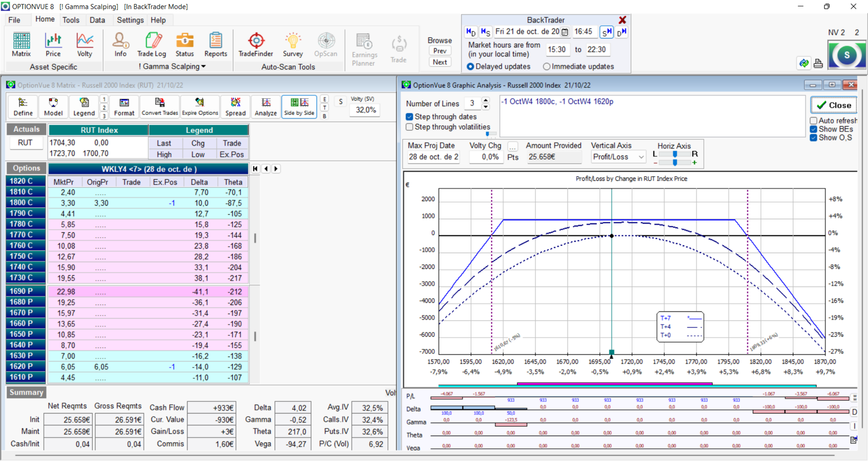
Task: Adjust the Horiz Axis L-R slider
Action: [675, 154]
